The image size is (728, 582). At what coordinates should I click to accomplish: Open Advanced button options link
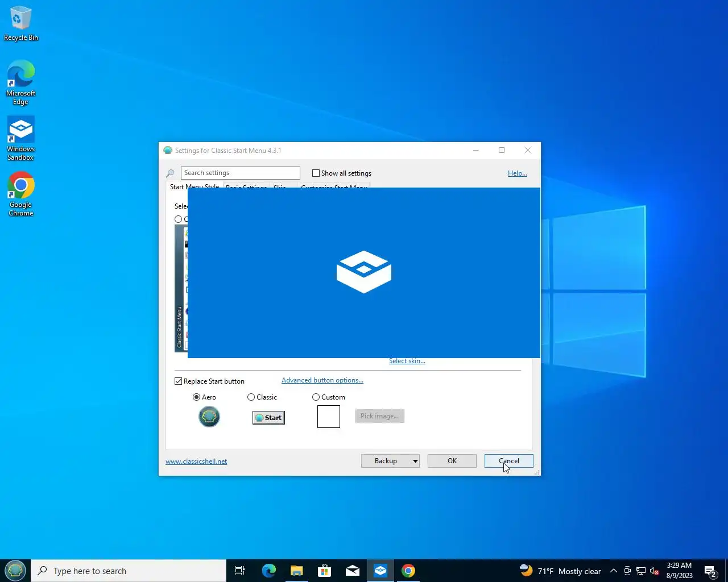(x=322, y=380)
